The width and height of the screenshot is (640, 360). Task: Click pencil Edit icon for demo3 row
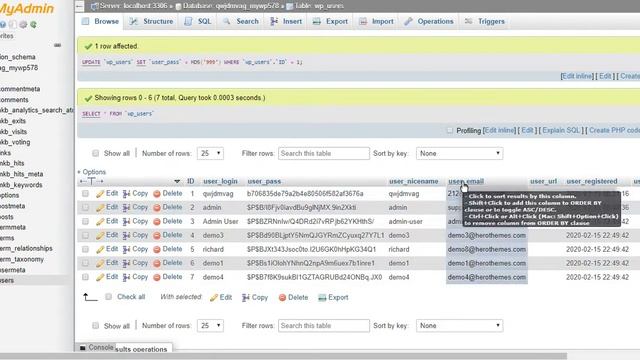tap(100, 236)
